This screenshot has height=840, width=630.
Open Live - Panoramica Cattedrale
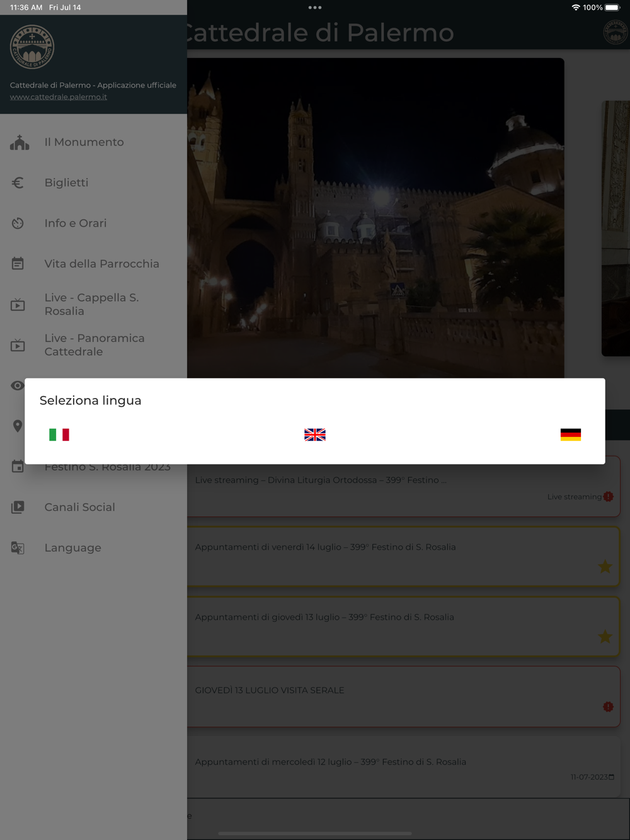[x=93, y=345]
